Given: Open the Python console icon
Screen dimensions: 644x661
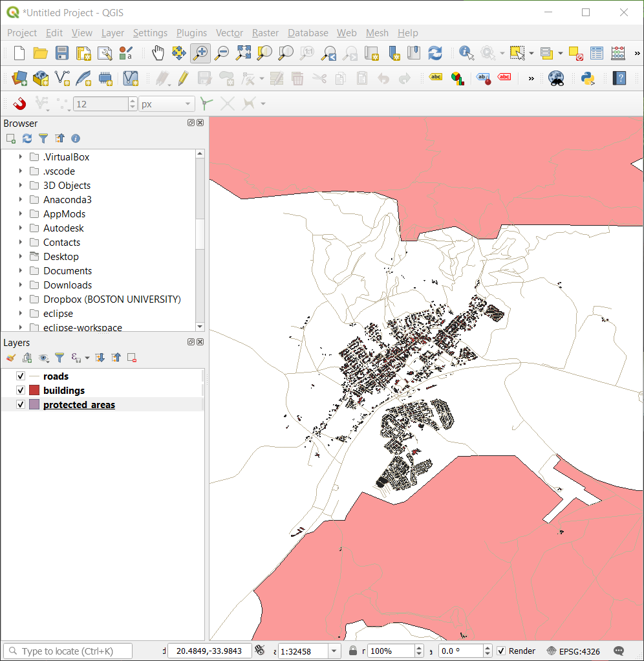Looking at the screenshot, I should pyautogui.click(x=588, y=78).
